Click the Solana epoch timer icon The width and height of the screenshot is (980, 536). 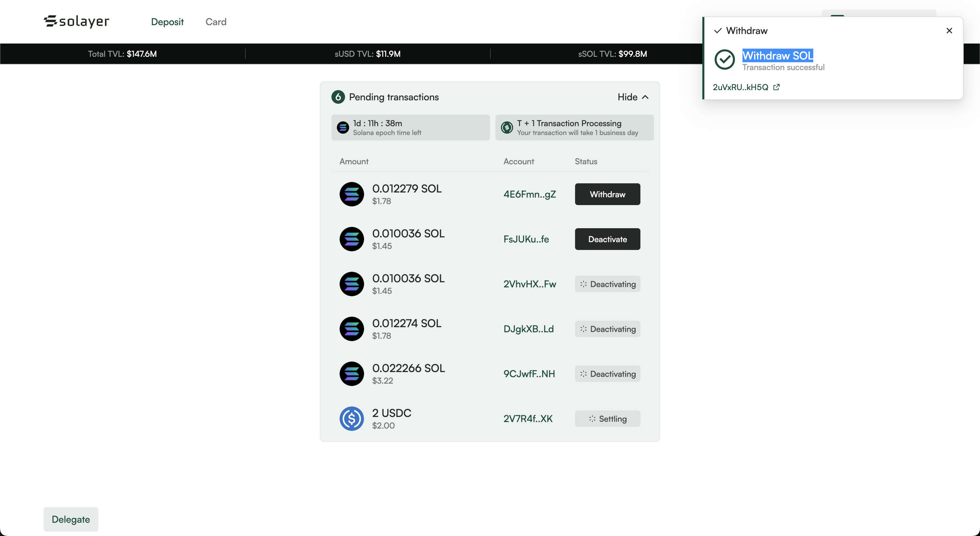pyautogui.click(x=343, y=127)
